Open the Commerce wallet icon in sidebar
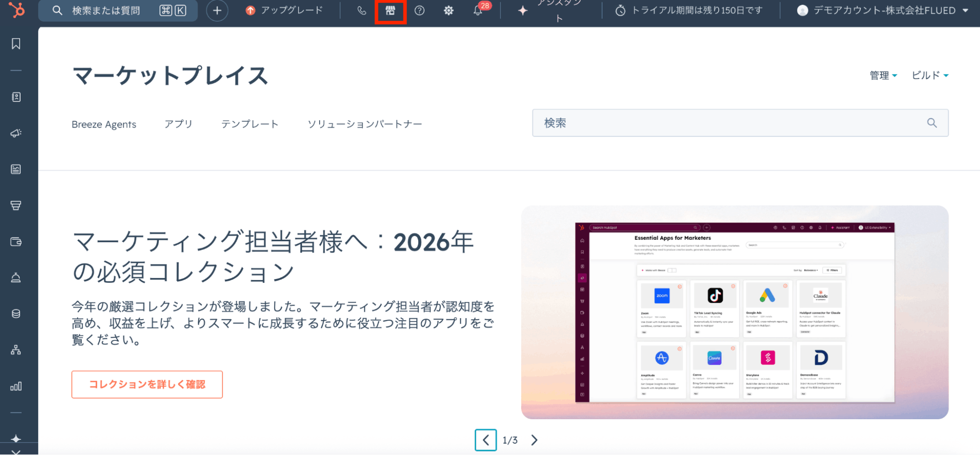This screenshot has height=455, width=980. pyautogui.click(x=16, y=242)
